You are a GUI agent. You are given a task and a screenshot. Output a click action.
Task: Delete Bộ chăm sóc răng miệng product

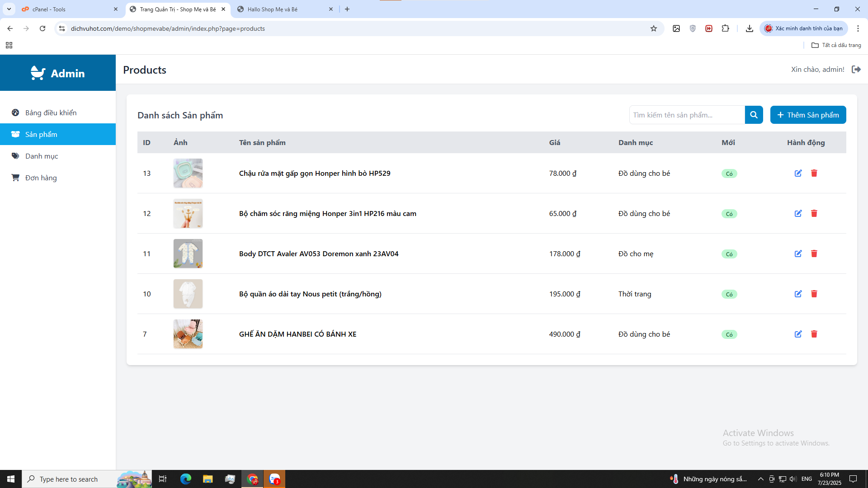tap(814, 213)
